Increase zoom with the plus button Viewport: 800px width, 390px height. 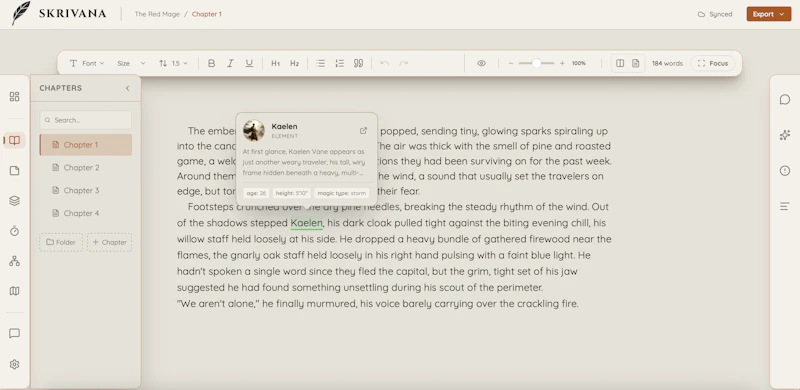click(562, 63)
